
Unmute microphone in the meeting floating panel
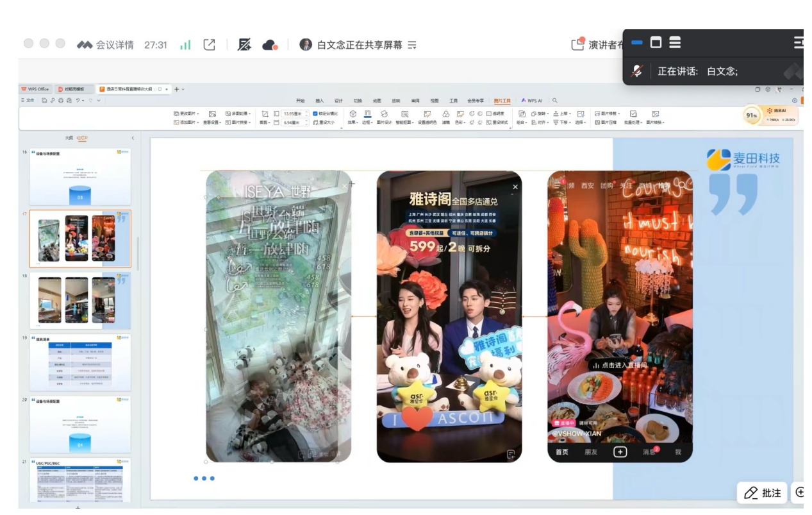pos(636,71)
